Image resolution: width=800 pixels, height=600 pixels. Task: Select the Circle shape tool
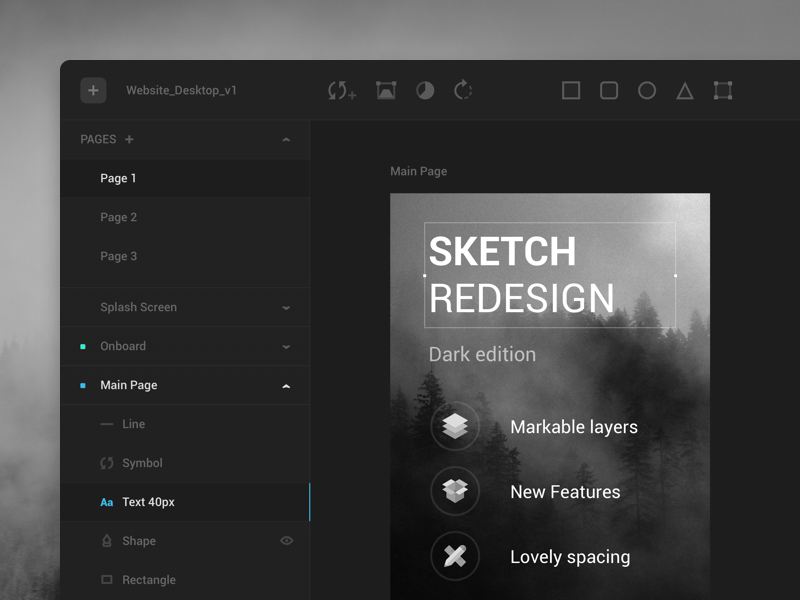647,91
